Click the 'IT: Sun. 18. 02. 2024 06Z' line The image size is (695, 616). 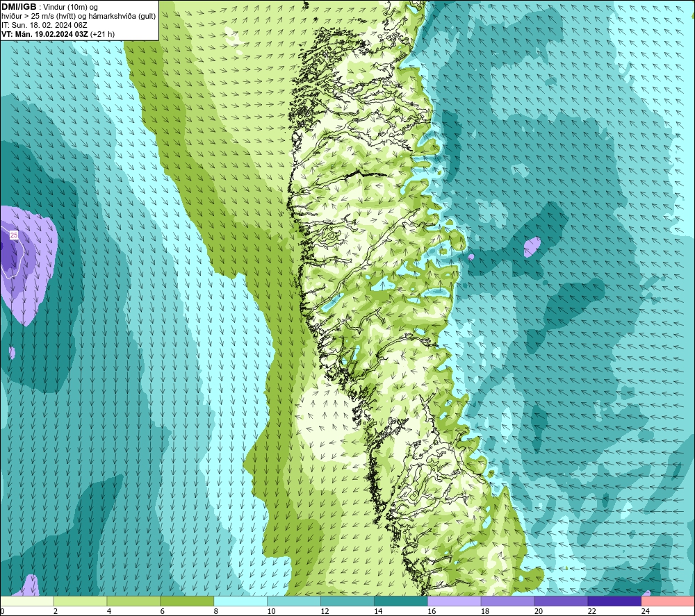pyautogui.click(x=44, y=25)
